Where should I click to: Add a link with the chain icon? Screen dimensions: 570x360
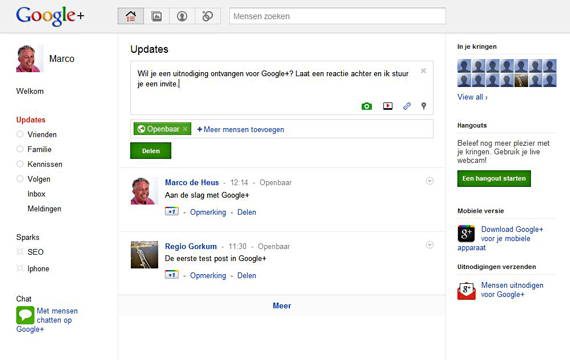point(407,106)
